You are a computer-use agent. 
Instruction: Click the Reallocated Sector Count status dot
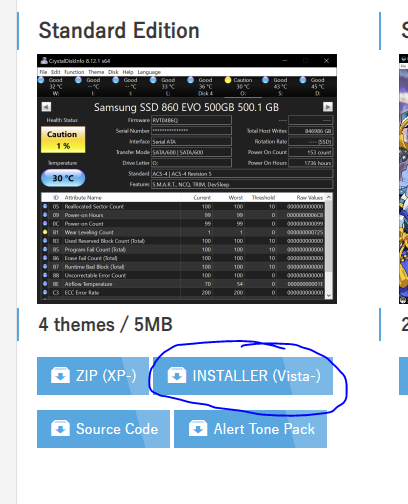point(45,206)
